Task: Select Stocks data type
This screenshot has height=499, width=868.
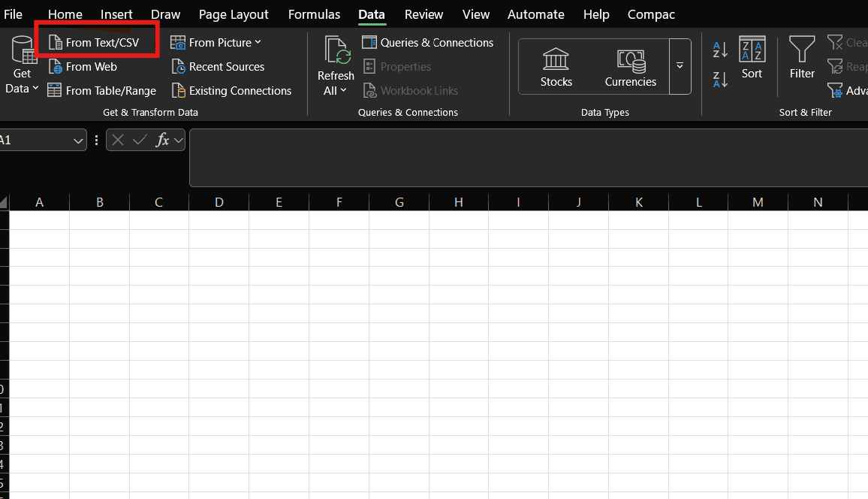Action: (x=556, y=67)
